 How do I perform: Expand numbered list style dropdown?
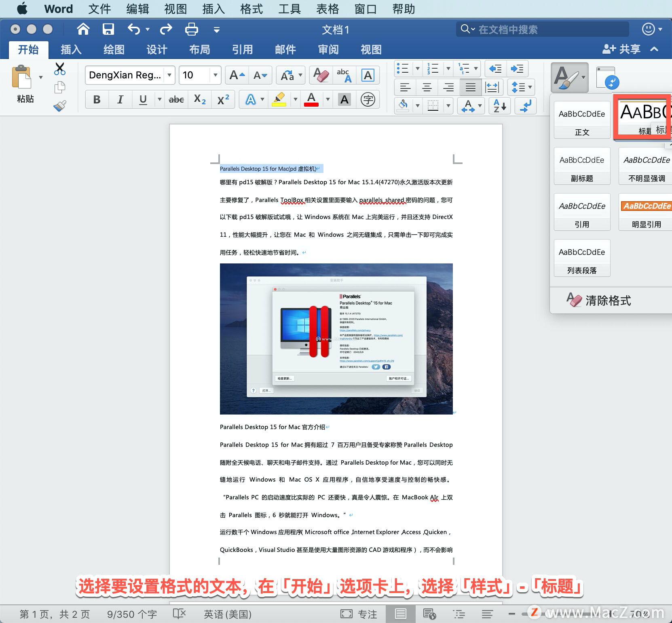point(448,69)
